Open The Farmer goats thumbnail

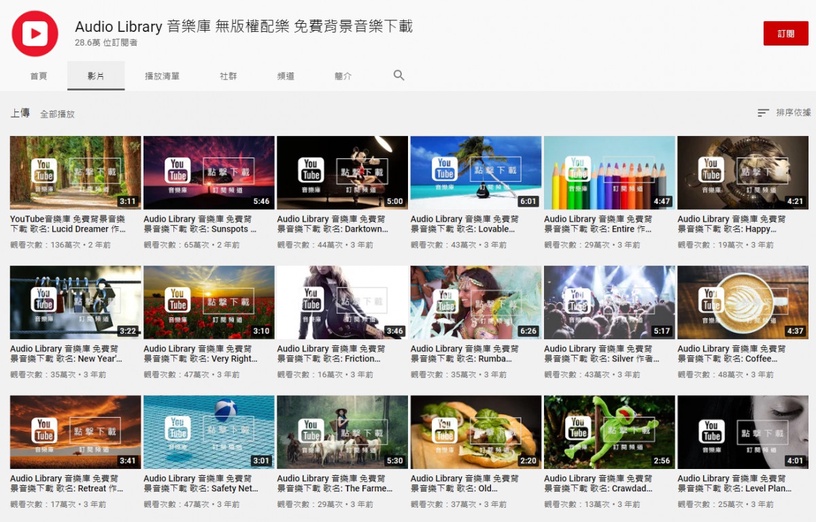pos(342,432)
